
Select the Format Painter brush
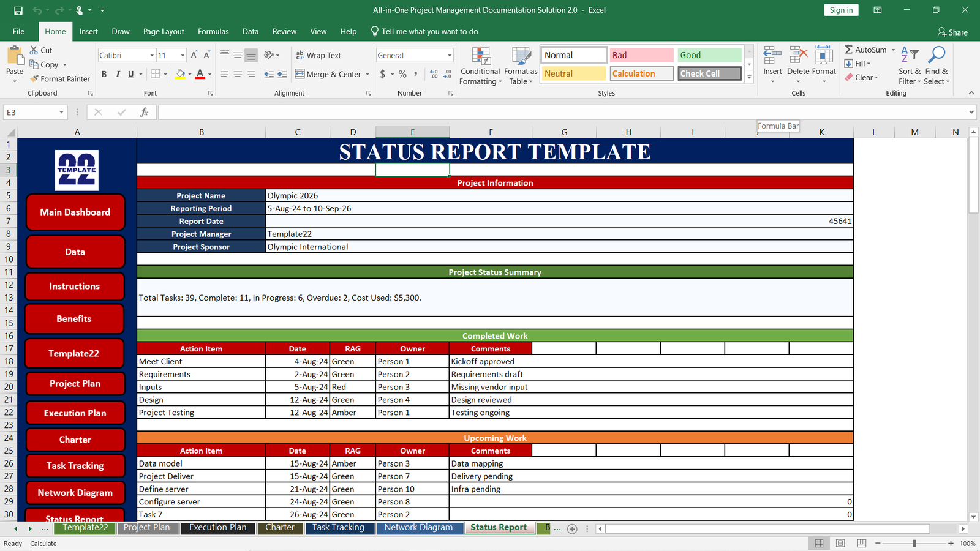click(x=34, y=78)
